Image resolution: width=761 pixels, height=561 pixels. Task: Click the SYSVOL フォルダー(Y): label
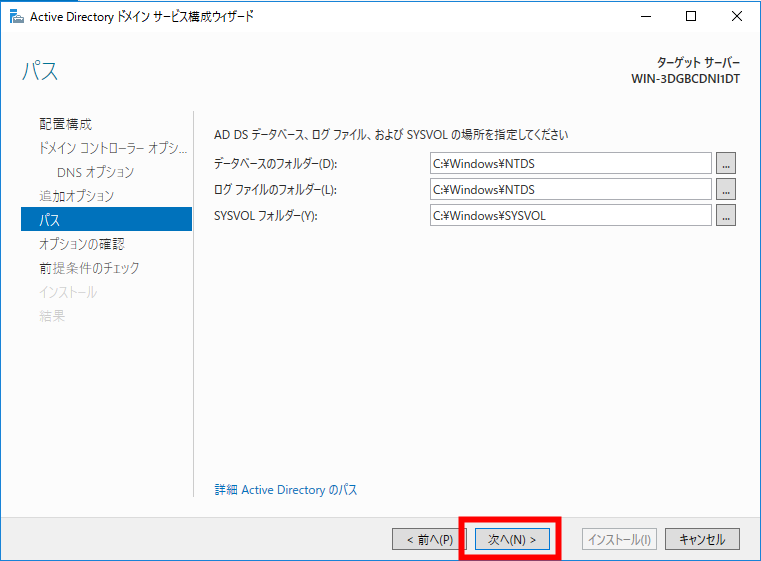point(265,216)
